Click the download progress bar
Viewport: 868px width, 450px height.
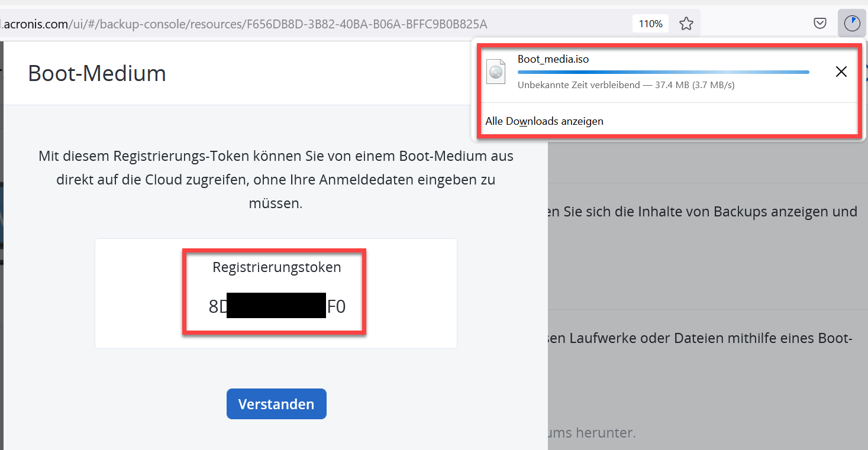pos(663,72)
